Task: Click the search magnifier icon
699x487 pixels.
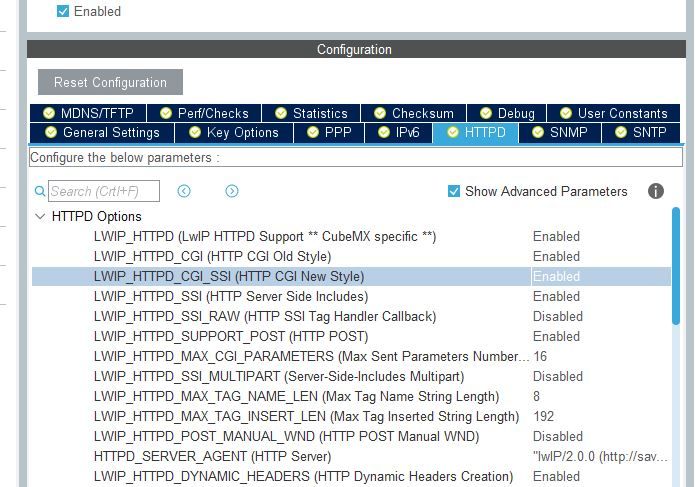Action: 40,191
